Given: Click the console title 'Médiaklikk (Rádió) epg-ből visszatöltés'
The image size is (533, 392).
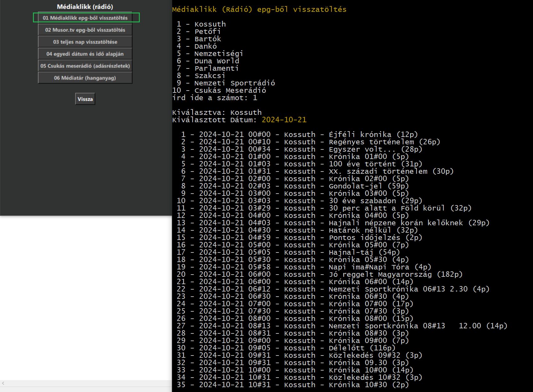Looking at the screenshot, I should coord(259,10).
